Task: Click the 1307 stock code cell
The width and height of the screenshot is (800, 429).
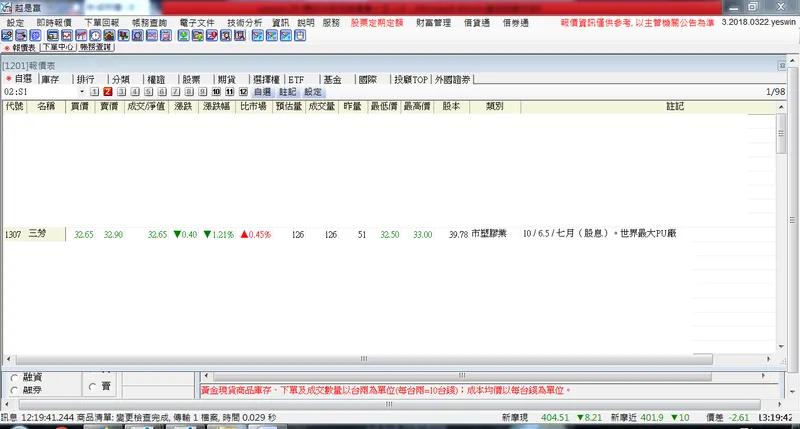Action: [x=13, y=234]
